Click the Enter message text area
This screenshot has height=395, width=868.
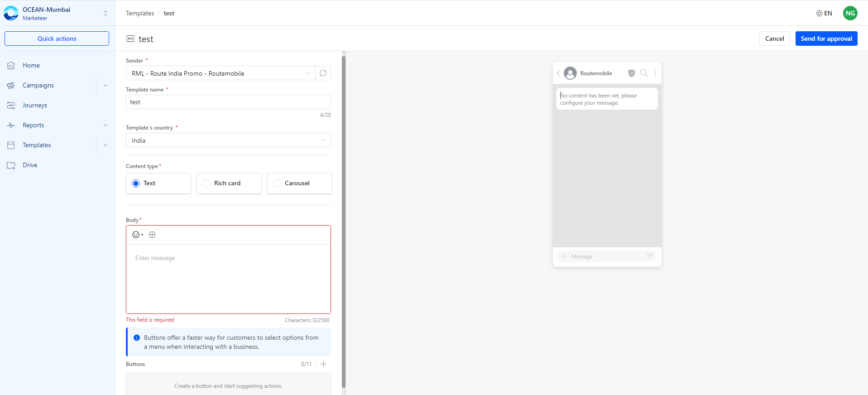[x=228, y=279]
